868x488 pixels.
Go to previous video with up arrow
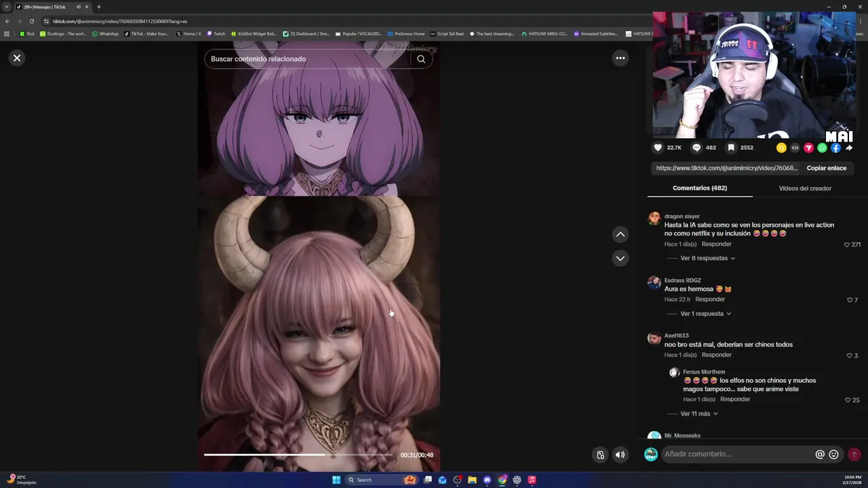click(x=620, y=235)
